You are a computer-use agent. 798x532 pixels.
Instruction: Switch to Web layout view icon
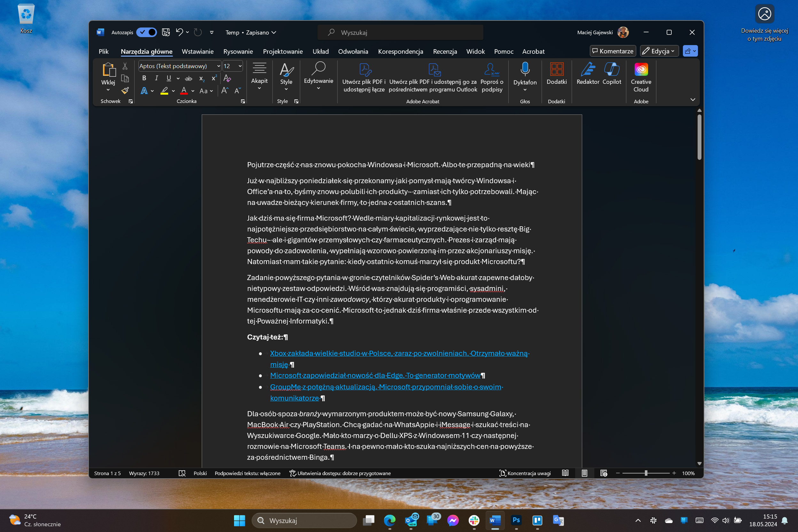(604, 473)
